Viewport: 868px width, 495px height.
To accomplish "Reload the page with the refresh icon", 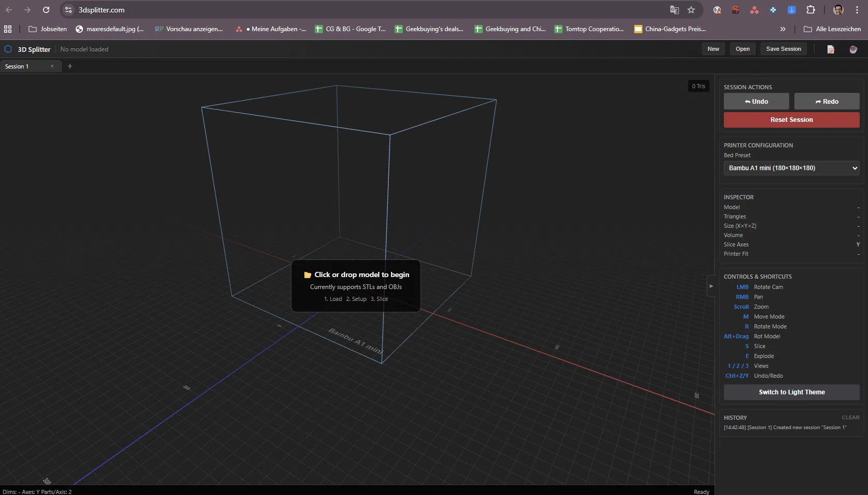I will (46, 10).
